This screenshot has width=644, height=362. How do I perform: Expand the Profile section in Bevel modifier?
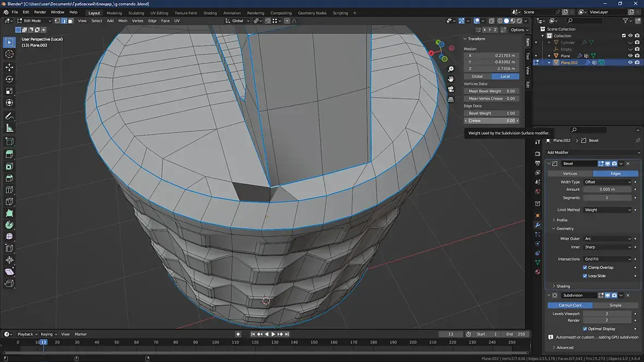pyautogui.click(x=562, y=220)
